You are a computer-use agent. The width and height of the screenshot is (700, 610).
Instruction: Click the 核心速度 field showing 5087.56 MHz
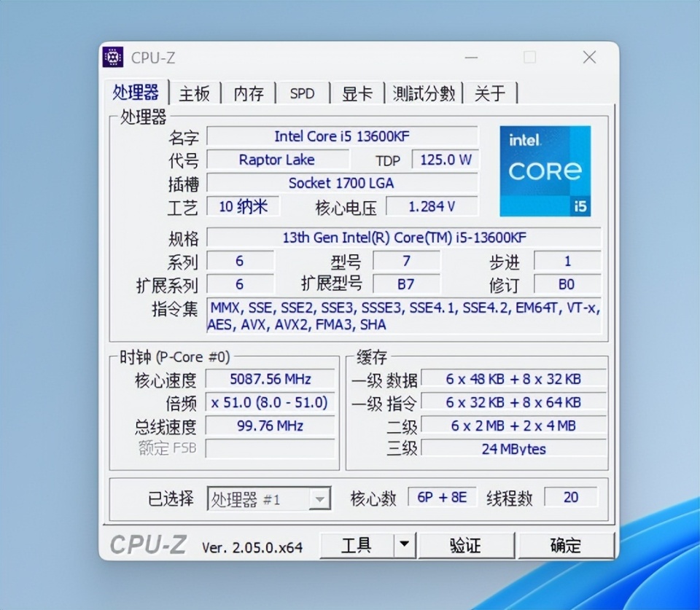[x=271, y=379]
